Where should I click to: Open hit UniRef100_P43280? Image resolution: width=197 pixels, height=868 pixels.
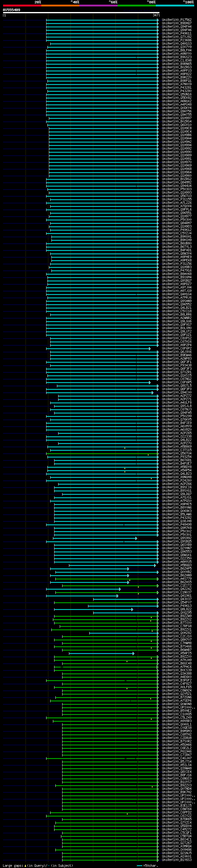click(x=176, y=91)
